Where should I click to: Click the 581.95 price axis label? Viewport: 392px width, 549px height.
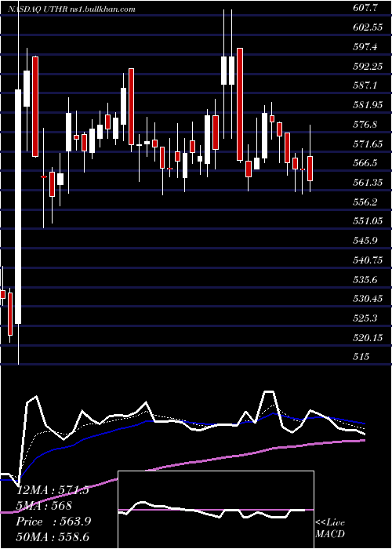click(x=368, y=105)
